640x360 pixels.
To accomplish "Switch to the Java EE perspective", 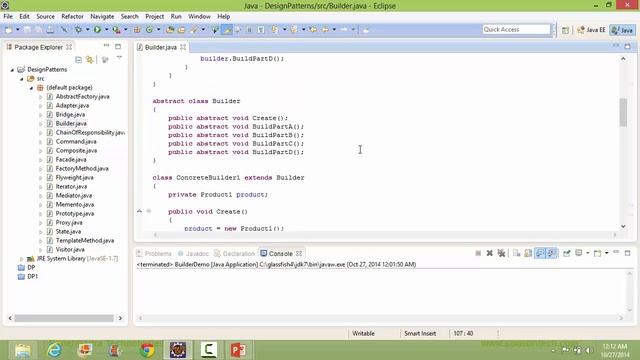I will [591, 30].
